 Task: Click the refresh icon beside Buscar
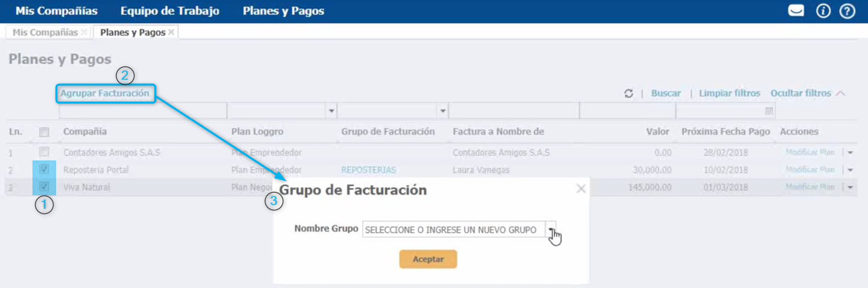(x=628, y=94)
